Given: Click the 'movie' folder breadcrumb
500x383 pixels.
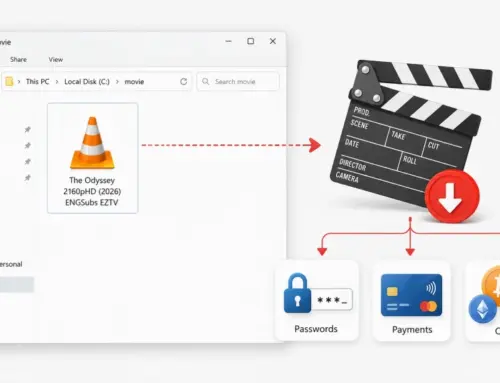Looking at the screenshot, I should 134,82.
